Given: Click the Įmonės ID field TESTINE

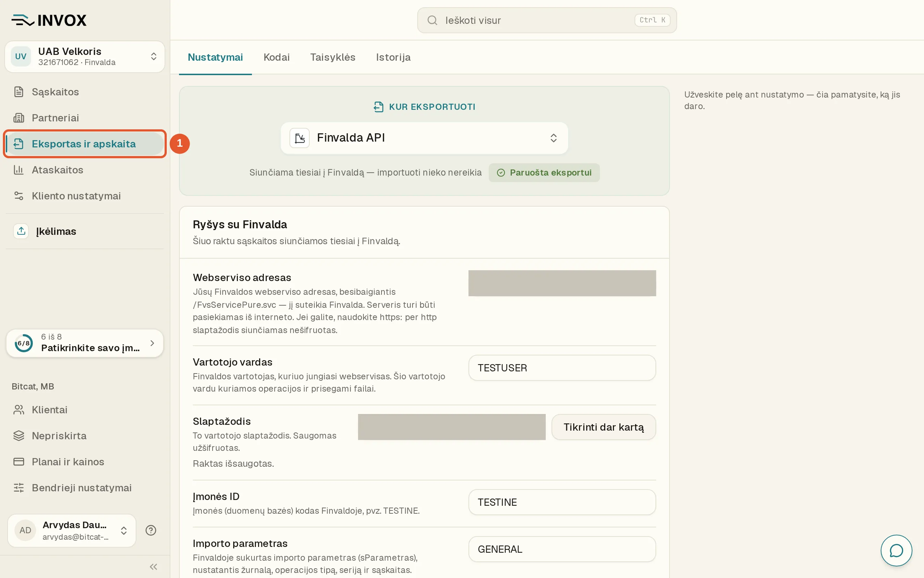Looking at the screenshot, I should click(562, 502).
